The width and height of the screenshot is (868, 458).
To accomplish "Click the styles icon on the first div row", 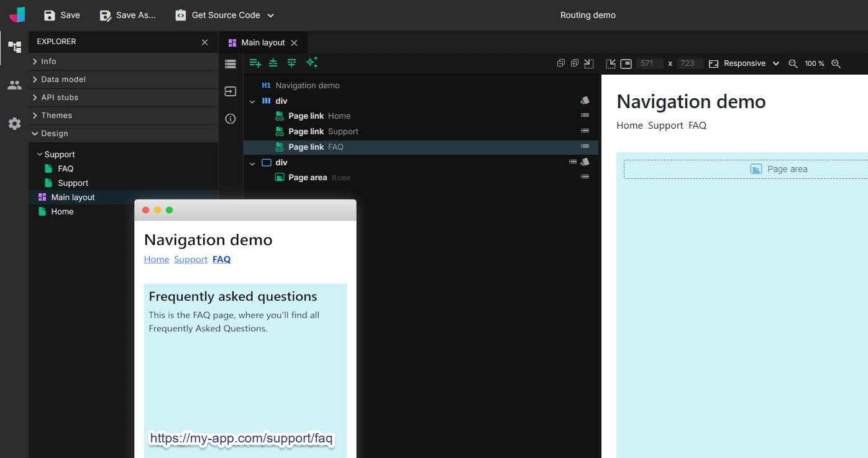I will [585, 101].
